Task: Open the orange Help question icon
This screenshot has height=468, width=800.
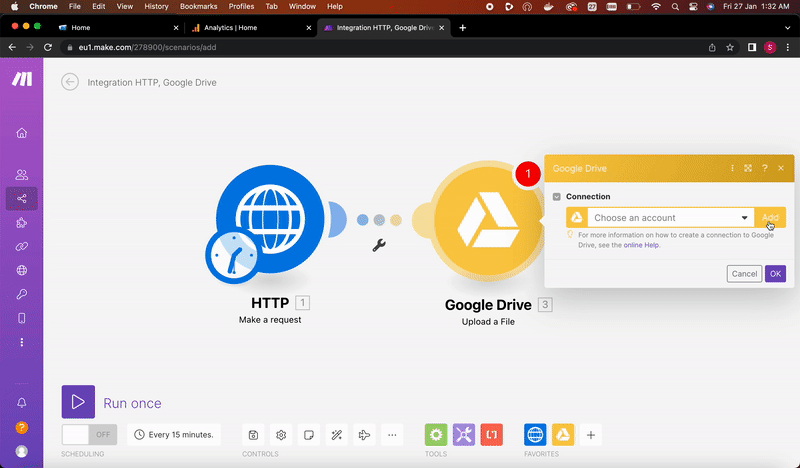Action: [21, 427]
